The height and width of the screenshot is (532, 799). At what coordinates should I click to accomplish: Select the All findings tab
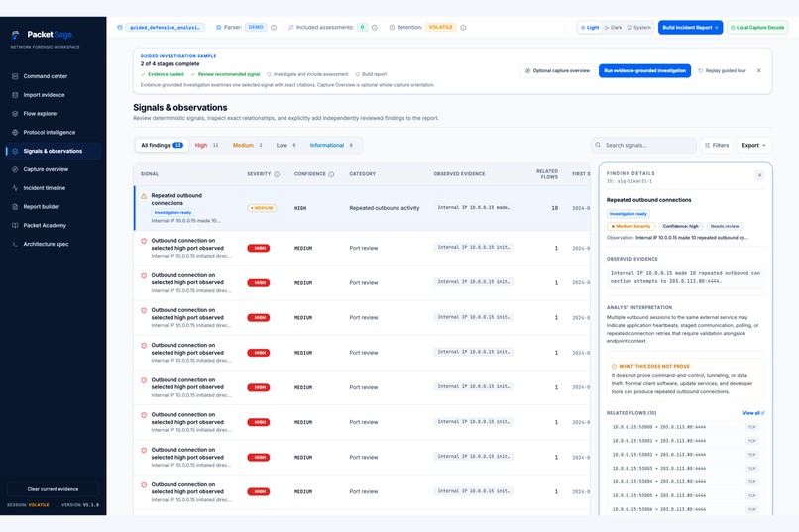click(162, 145)
